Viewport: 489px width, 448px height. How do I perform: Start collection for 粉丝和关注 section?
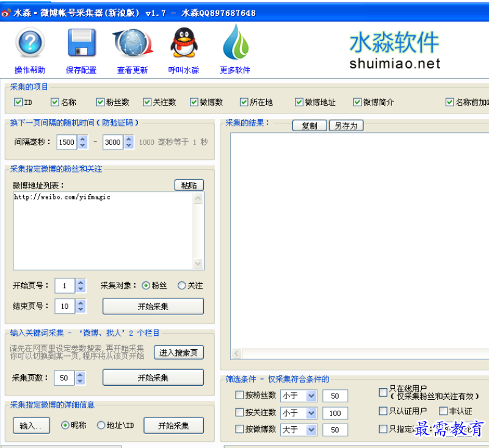[153, 306]
